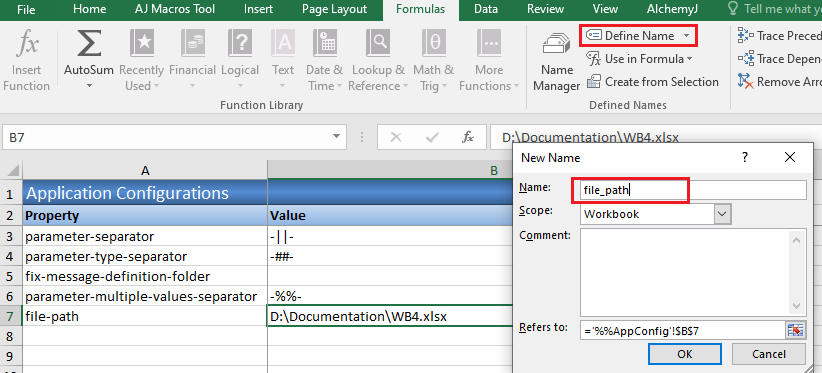The image size is (822, 373).
Task: Open the More Functions icon
Action: point(489,43)
